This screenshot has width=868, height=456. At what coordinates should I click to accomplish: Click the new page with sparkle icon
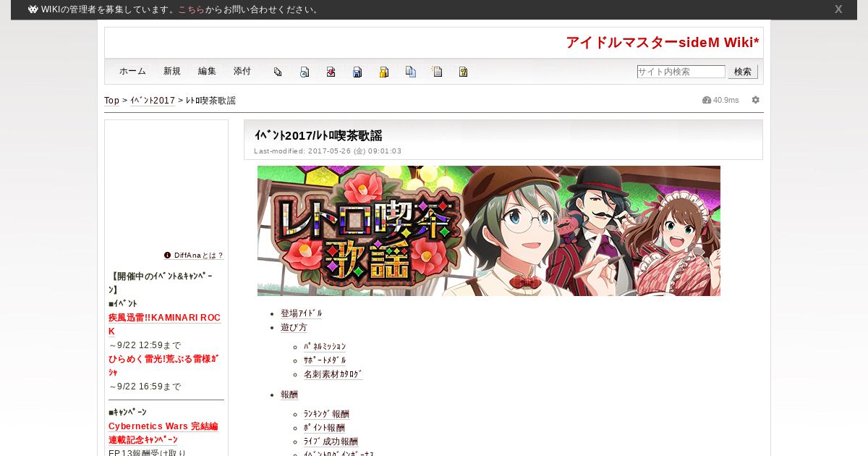pos(437,72)
